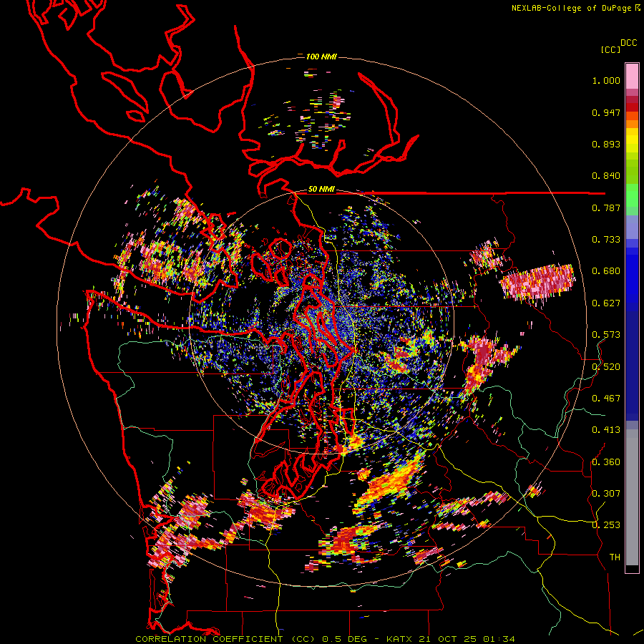The height and width of the screenshot is (644, 644).
Task: Click the 100 NMI range ring label
Action: pyautogui.click(x=321, y=57)
